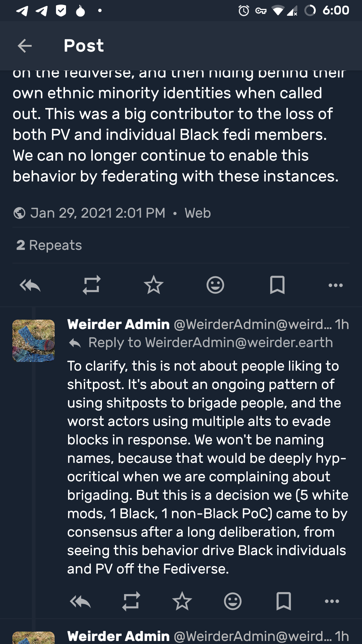Bookmark the main post
Screen dimensions: 362x644
(x=277, y=285)
